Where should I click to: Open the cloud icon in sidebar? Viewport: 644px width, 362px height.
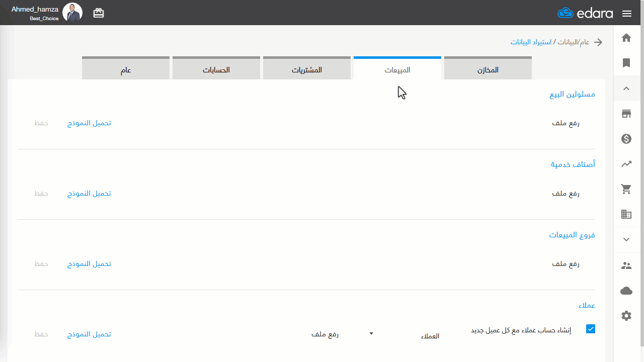[626, 291]
